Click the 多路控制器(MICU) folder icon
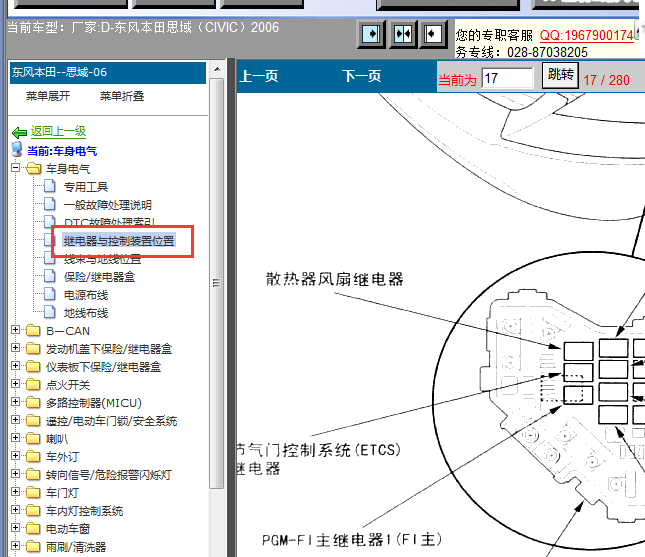 pos(33,402)
